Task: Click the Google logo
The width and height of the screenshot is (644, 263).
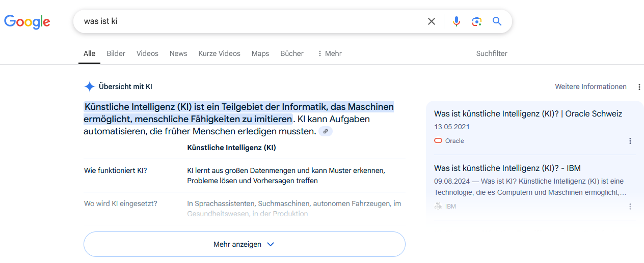Action: coord(27,22)
